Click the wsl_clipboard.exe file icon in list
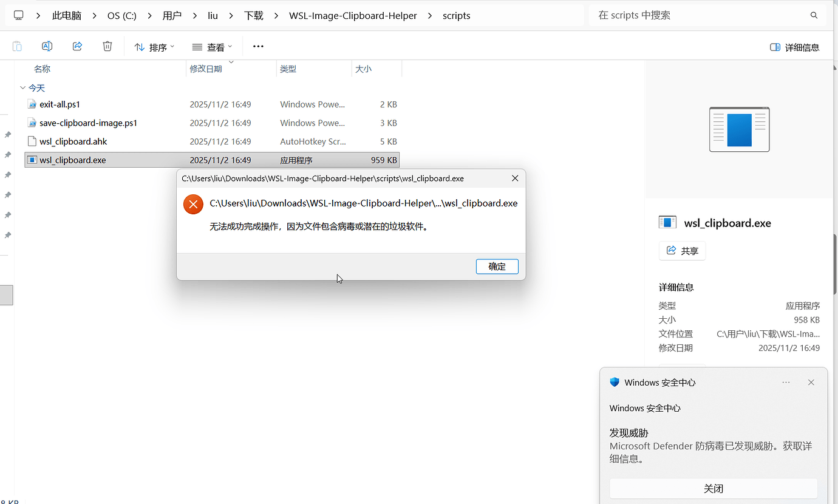Screen dimensions: 838x504 tap(32, 160)
